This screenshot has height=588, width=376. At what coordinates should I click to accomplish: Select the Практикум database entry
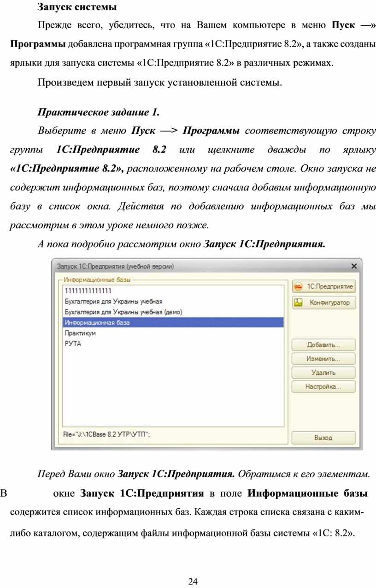173,333
